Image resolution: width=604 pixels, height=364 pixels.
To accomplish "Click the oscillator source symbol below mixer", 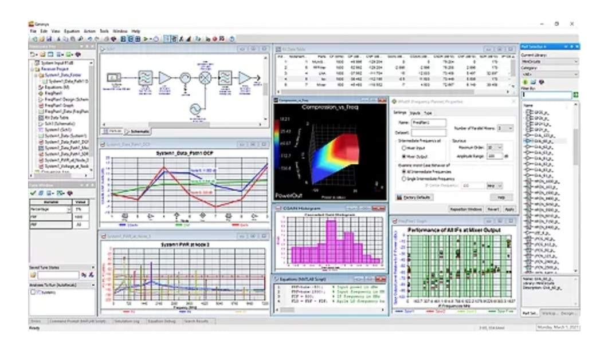I will click(x=195, y=110).
